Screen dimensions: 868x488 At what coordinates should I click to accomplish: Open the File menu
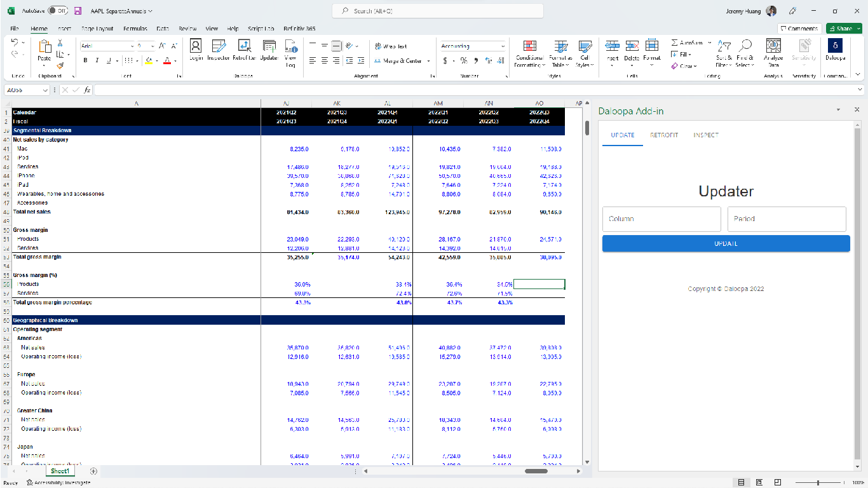click(x=15, y=29)
